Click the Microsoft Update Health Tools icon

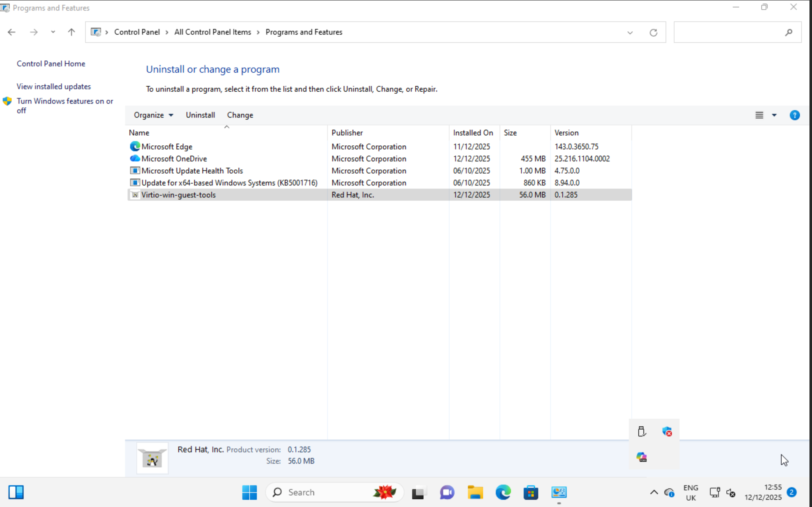click(x=135, y=171)
